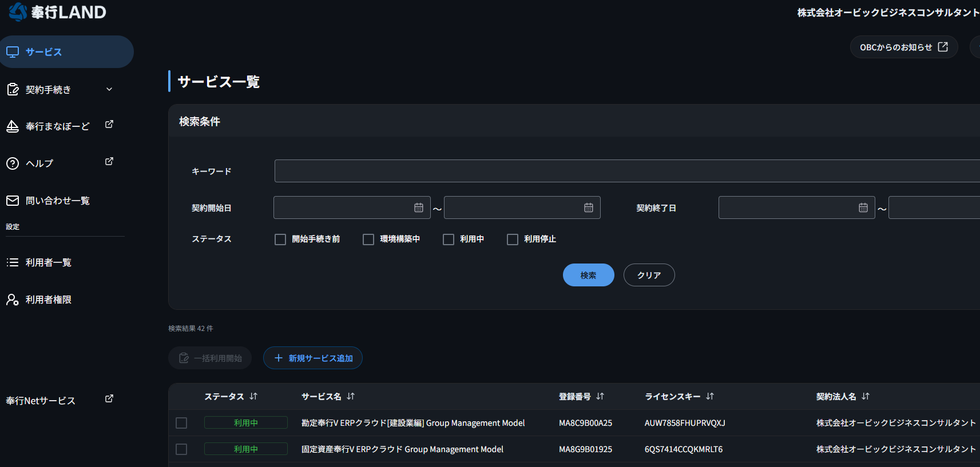
Task: Click the 問い合わせ一覧 envelope icon
Action: (x=13, y=201)
